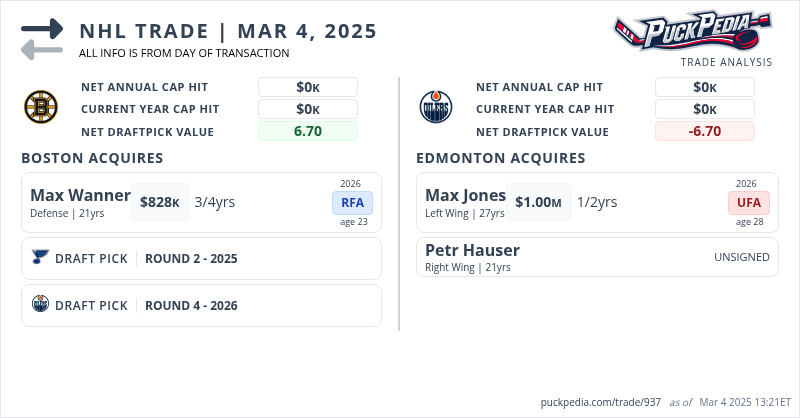Click Max Jones $1.00M cap hit
Viewport: 800px width, 418px height.
[x=538, y=202]
